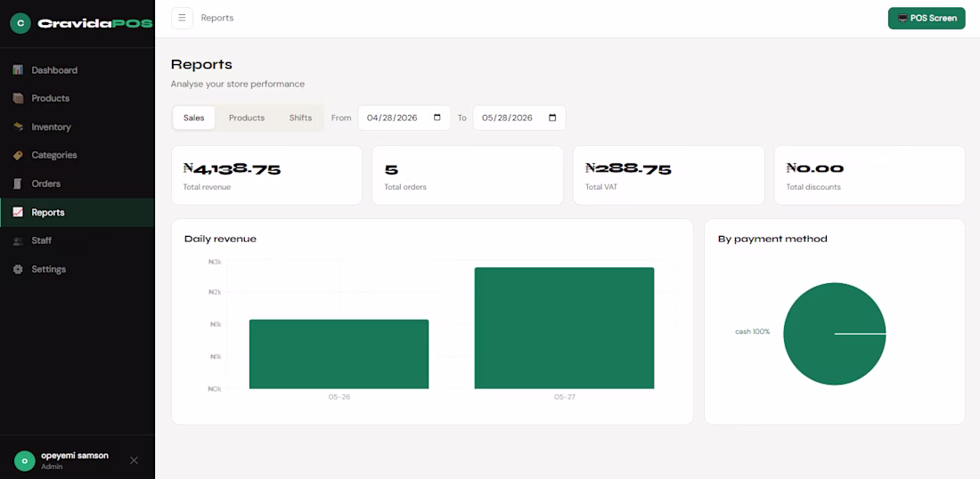Click the Total discounts card ₦0.00
Image resolution: width=980 pixels, height=479 pixels.
coord(870,175)
